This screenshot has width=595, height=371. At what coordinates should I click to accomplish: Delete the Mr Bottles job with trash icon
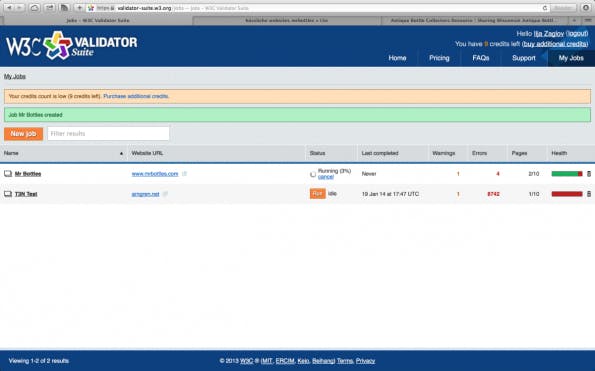point(589,174)
